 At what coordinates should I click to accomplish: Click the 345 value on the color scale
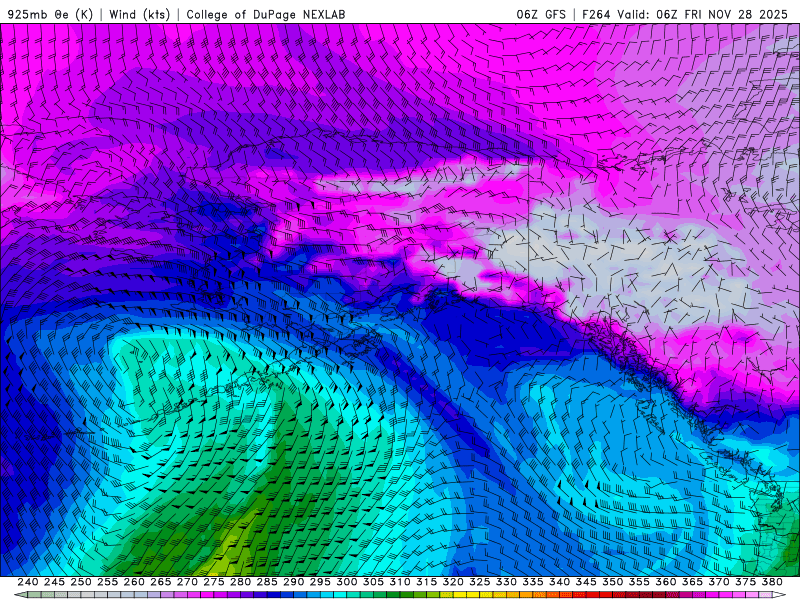[586, 582]
